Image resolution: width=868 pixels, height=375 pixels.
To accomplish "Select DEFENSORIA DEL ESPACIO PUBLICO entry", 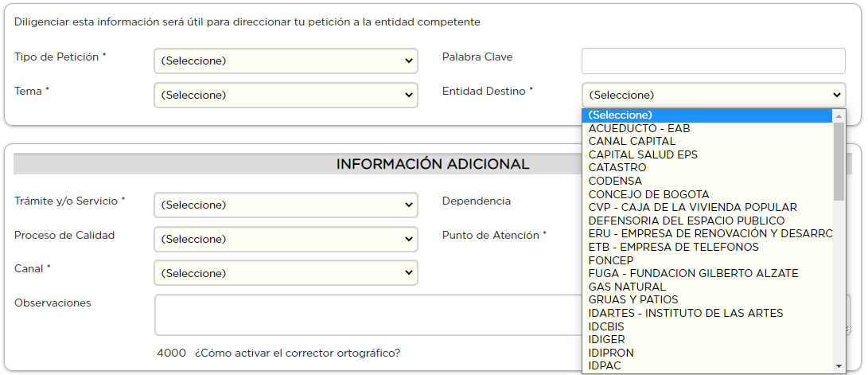I will coord(686,221).
